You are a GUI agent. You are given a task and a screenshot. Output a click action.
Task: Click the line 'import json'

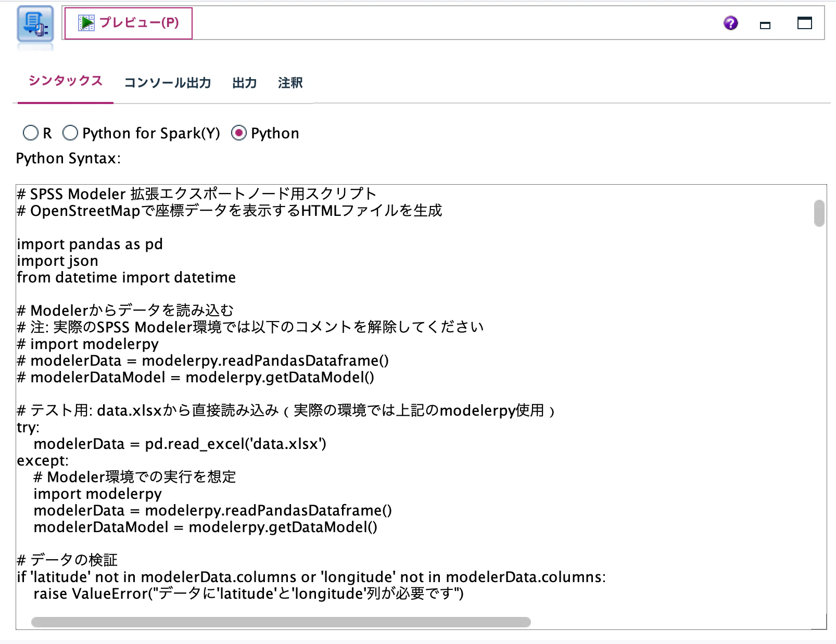pos(58,261)
